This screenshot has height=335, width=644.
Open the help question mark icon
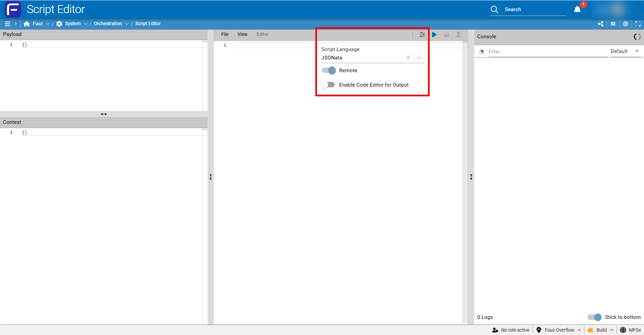[626, 24]
